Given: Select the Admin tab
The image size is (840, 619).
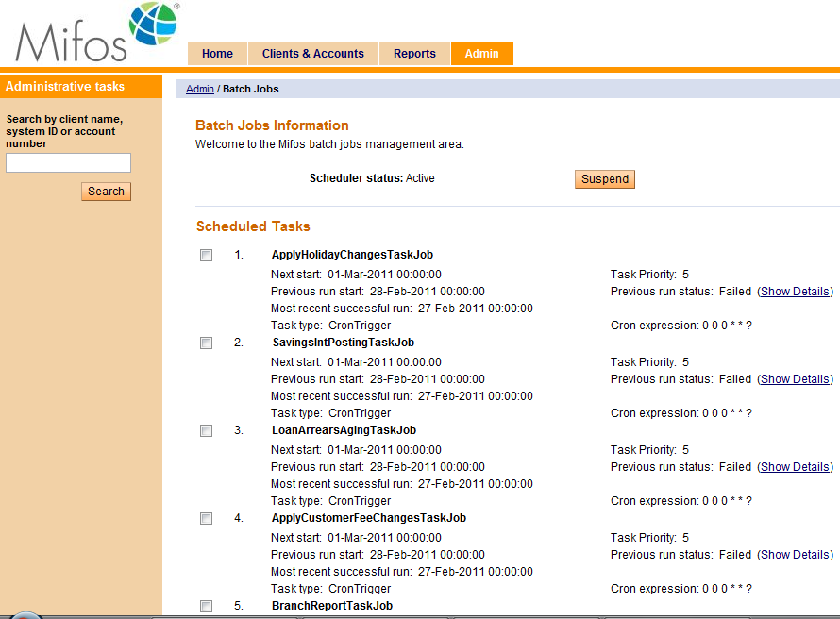Looking at the screenshot, I should click(481, 54).
